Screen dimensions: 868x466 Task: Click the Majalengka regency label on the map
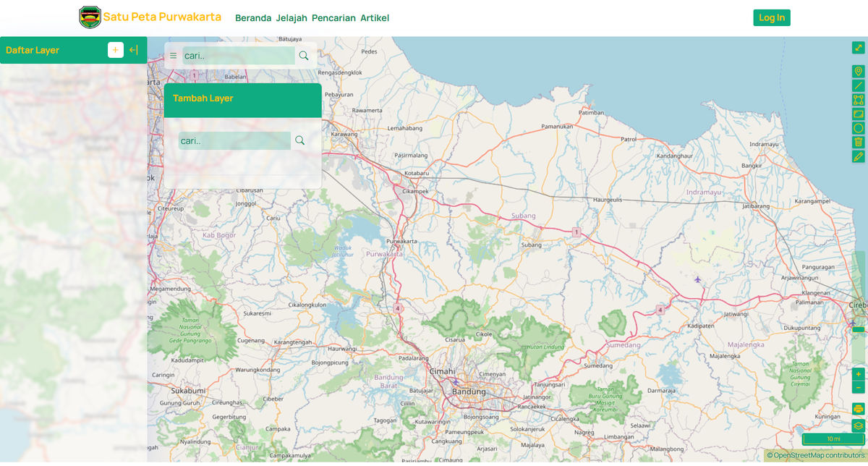click(746, 344)
